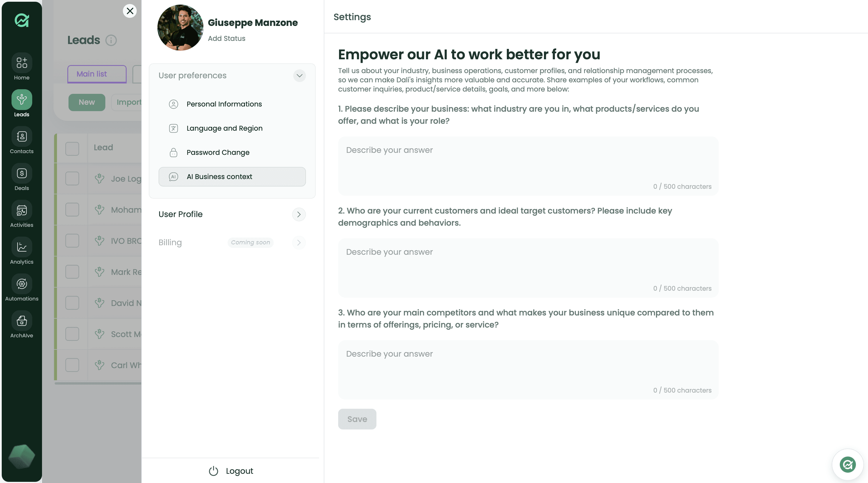Select the Mark Re lead checkbox

(72, 272)
